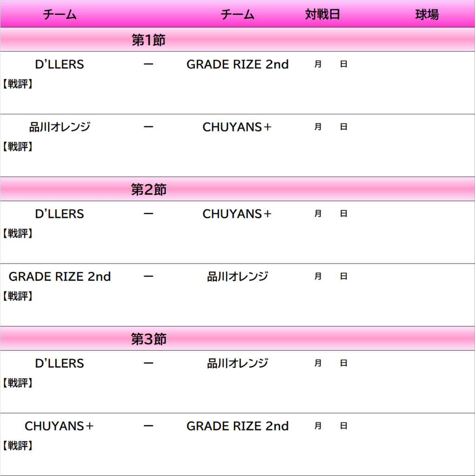Click D'LLERS in the 第2節 section
Image resolution: width=475 pixels, height=476 pixels.
point(60,214)
